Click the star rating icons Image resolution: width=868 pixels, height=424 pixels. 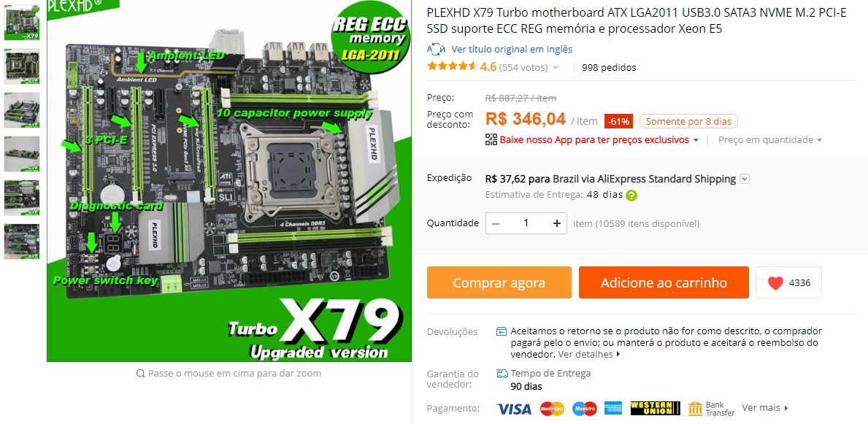(452, 67)
